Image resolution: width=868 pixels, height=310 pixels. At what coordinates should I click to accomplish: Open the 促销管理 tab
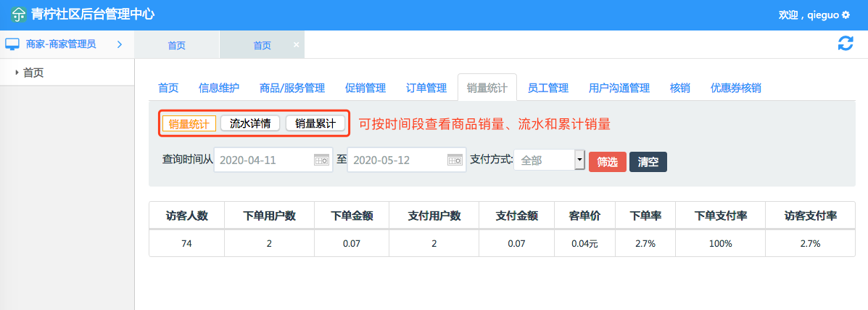click(x=365, y=88)
